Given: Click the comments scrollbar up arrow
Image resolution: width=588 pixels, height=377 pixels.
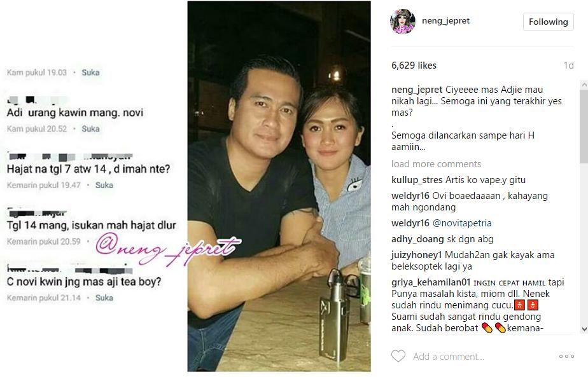Looking at the screenshot, I should [x=584, y=85].
